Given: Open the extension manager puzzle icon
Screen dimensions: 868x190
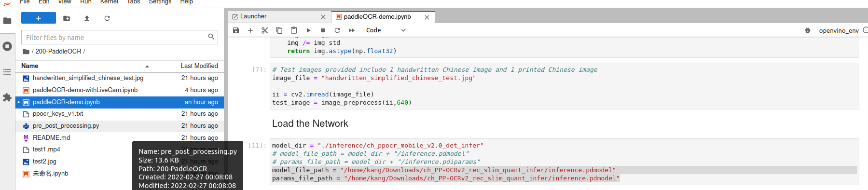Looking at the screenshot, I should pos(7,97).
